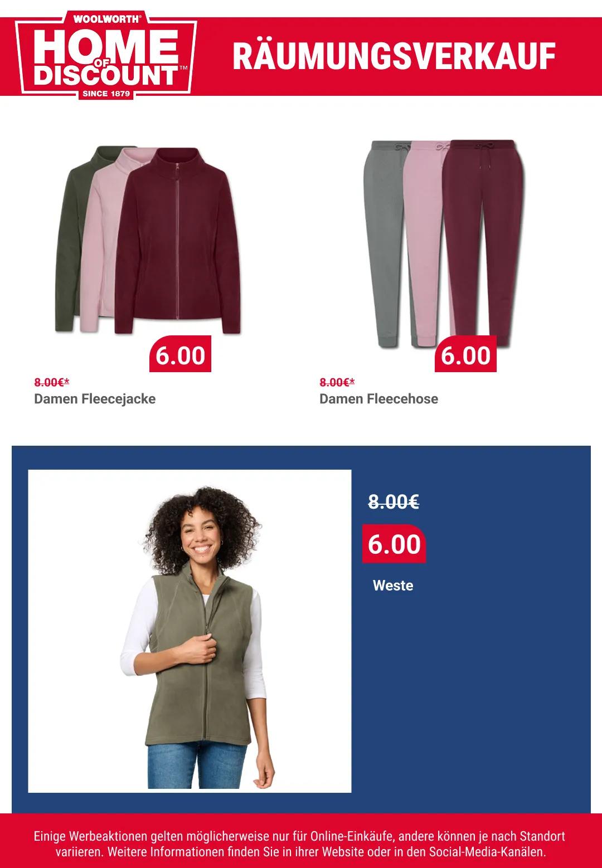Open the Damen Fleecehose product image

(x=444, y=243)
